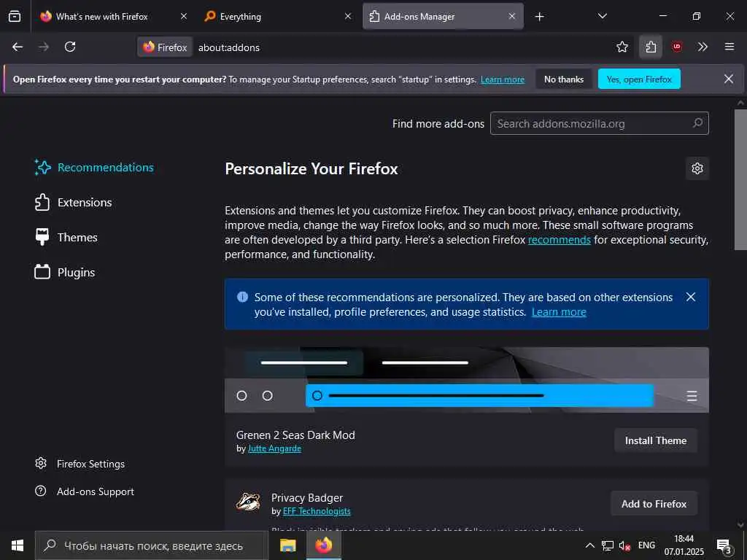Switch to the Everything tab
The width and height of the screenshot is (747, 560).
(278, 16)
